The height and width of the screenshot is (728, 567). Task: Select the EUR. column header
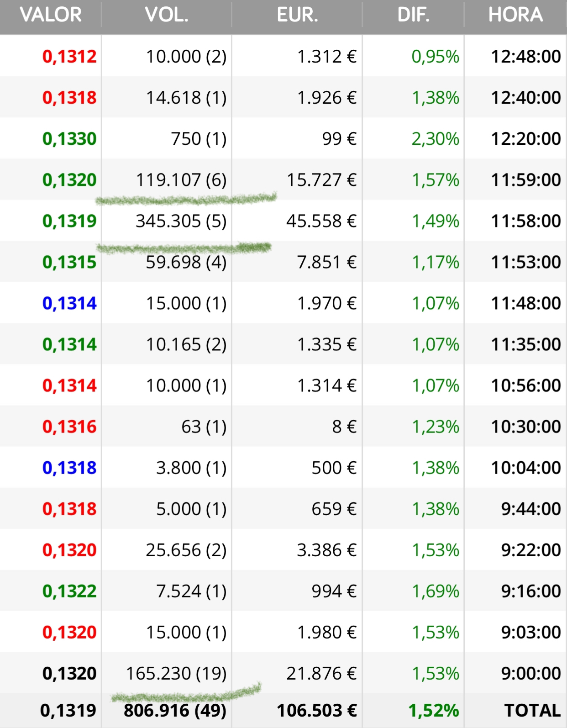coord(297,15)
